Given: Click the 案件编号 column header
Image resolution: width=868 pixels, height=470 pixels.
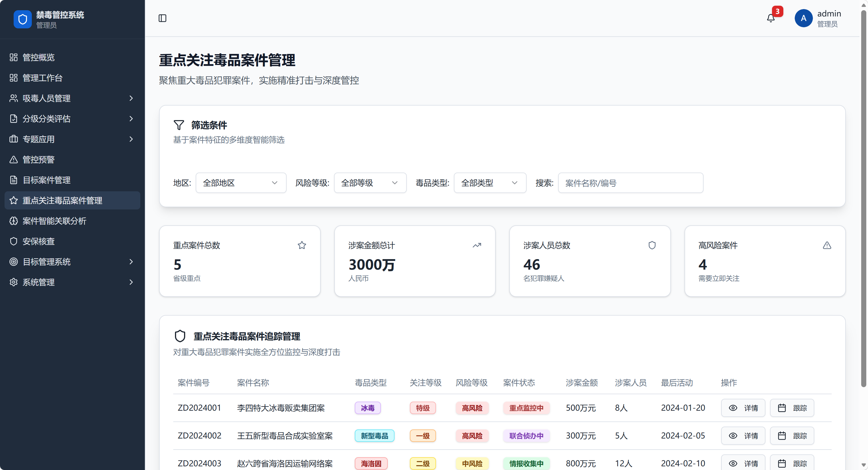Looking at the screenshot, I should [193, 383].
